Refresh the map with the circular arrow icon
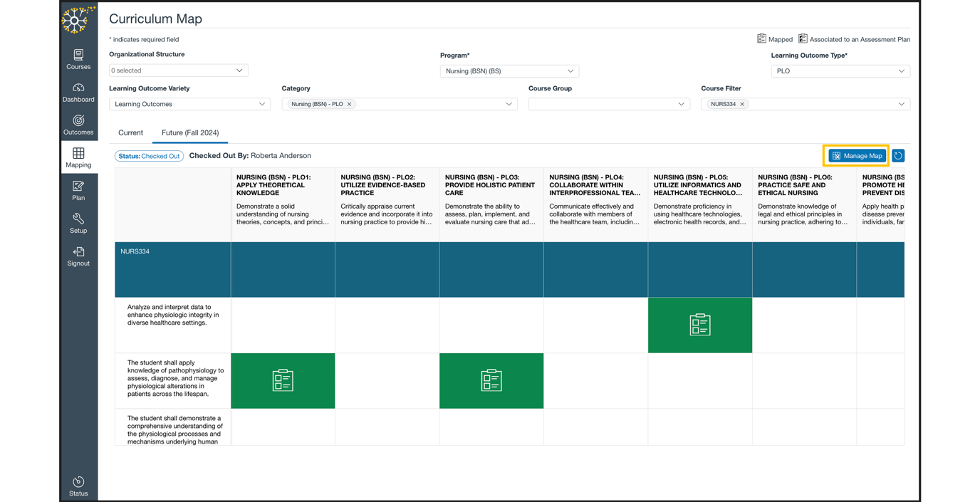The width and height of the screenshot is (980, 502). (898, 155)
